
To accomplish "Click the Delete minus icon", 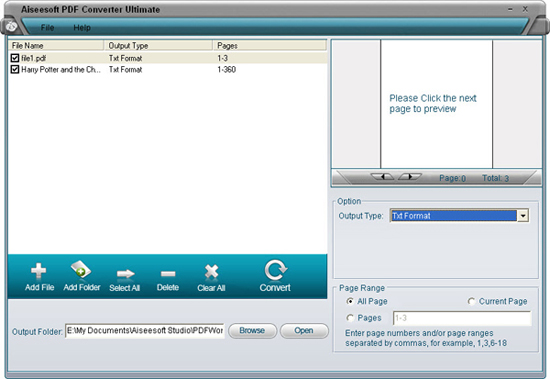I will [168, 274].
